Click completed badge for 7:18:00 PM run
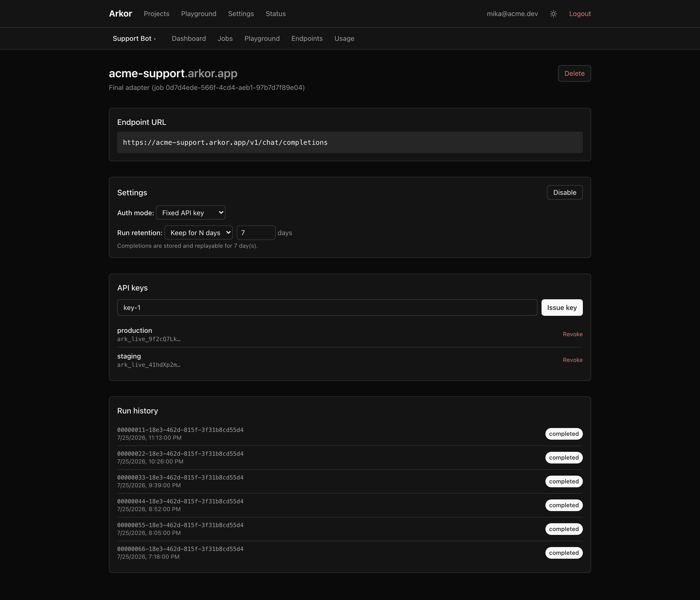 tap(564, 553)
